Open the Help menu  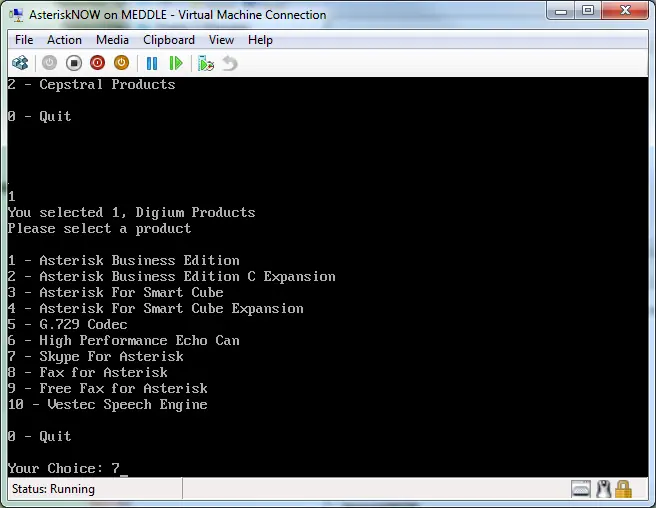[260, 40]
